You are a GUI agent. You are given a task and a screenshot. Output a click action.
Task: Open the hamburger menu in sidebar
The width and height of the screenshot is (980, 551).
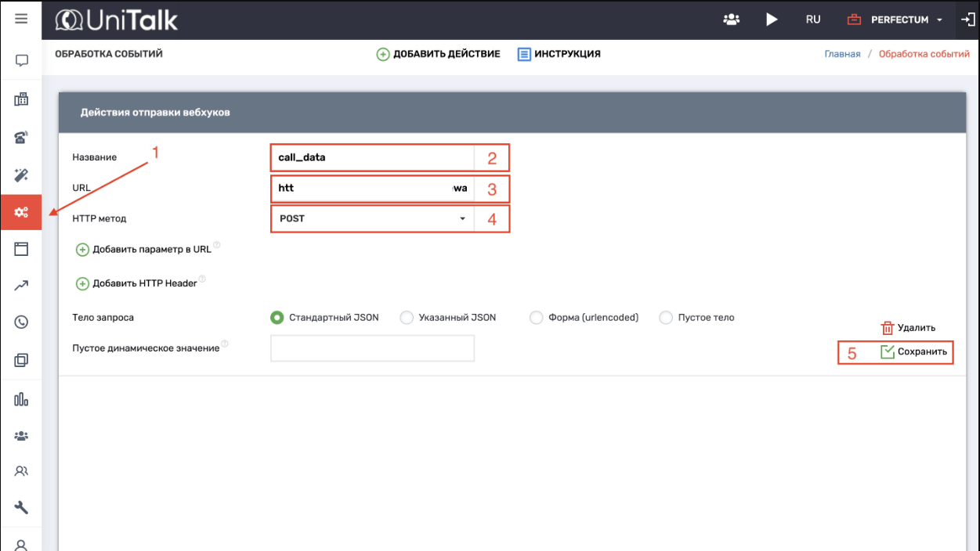pyautogui.click(x=21, y=19)
